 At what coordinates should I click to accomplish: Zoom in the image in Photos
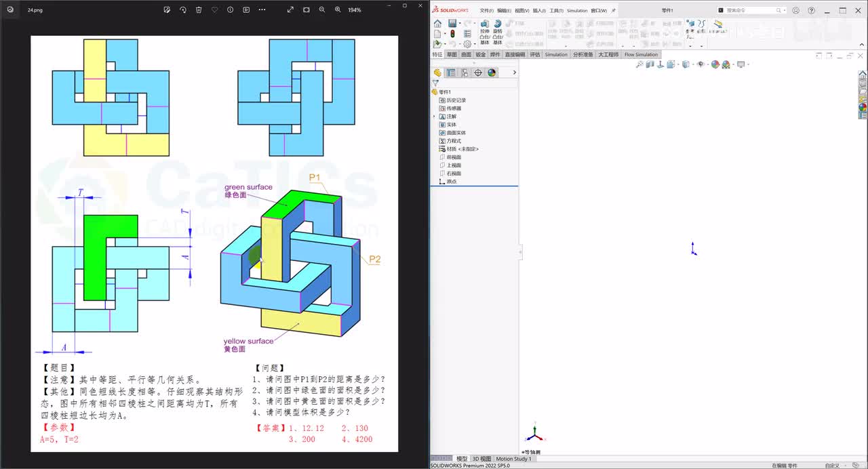[338, 9]
